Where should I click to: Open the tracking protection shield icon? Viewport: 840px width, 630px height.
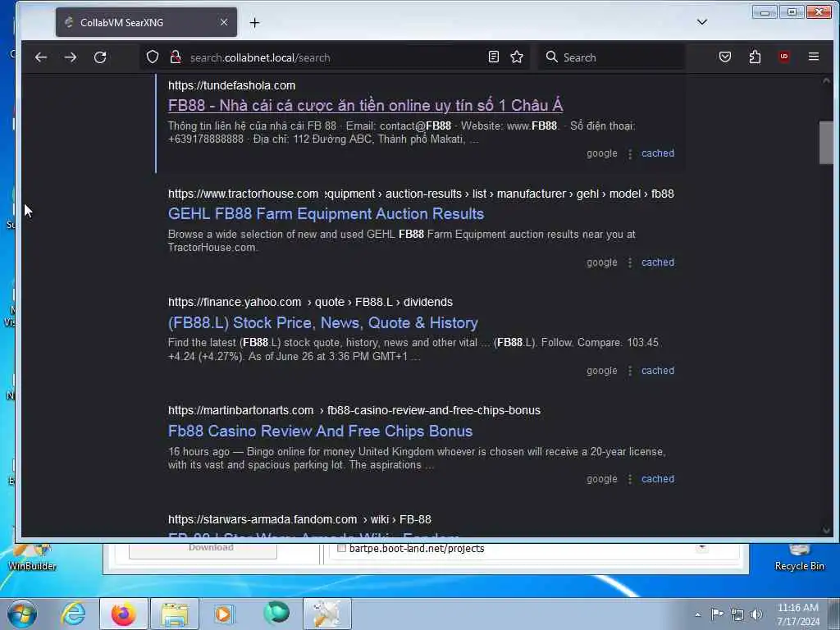pyautogui.click(x=153, y=57)
